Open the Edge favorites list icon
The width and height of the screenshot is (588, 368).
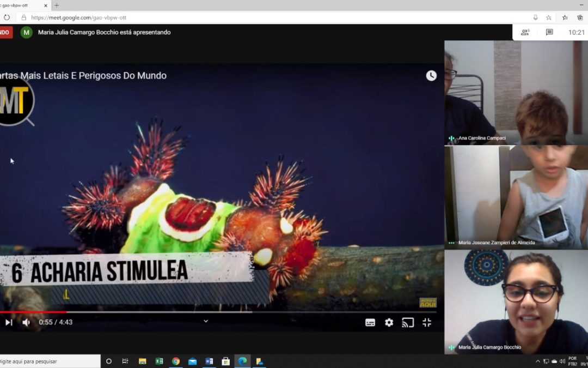point(565,17)
